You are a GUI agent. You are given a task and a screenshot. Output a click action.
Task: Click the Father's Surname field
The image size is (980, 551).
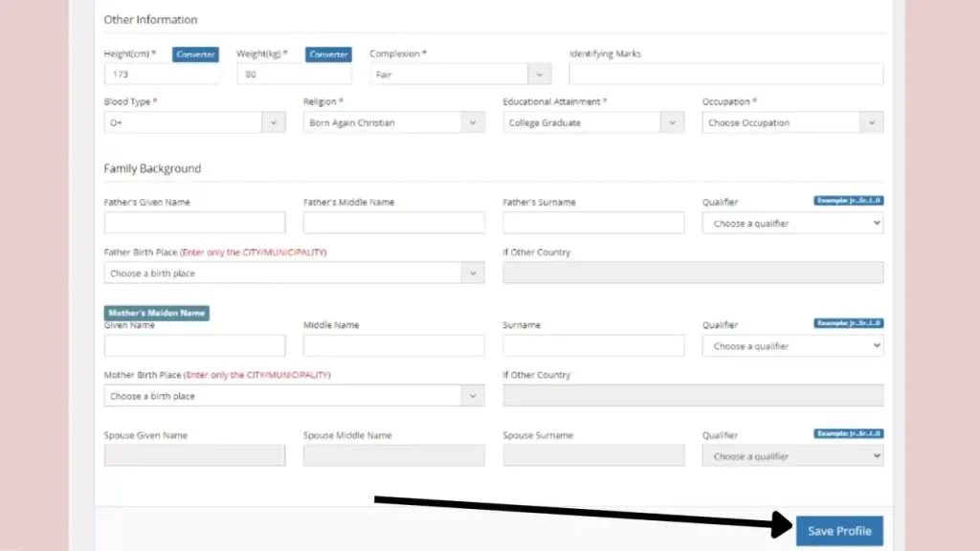coord(593,222)
